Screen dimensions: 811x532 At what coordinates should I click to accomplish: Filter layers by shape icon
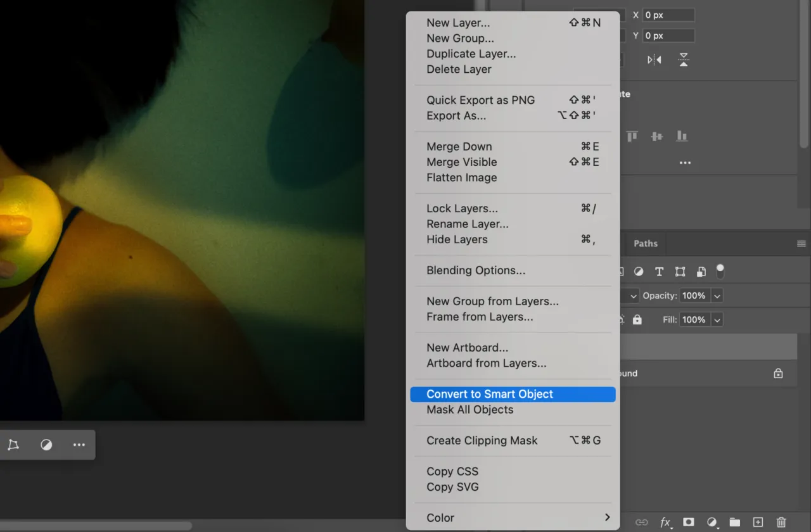680,272
